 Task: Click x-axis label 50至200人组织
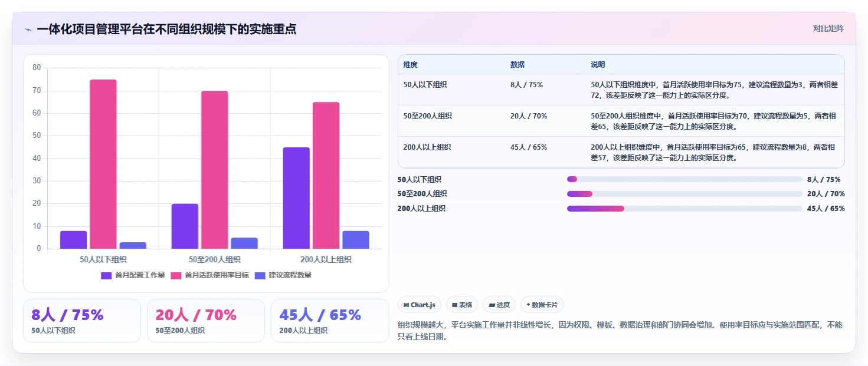(x=215, y=259)
